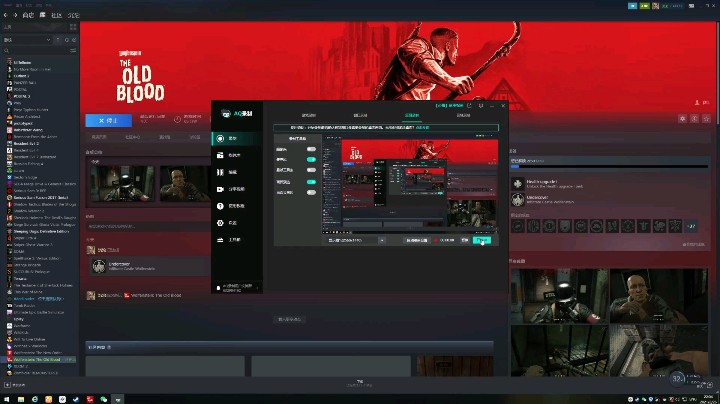Select SOMA in the game list
Image resolution: width=720 pixels, height=404 pixels.
click(19, 252)
